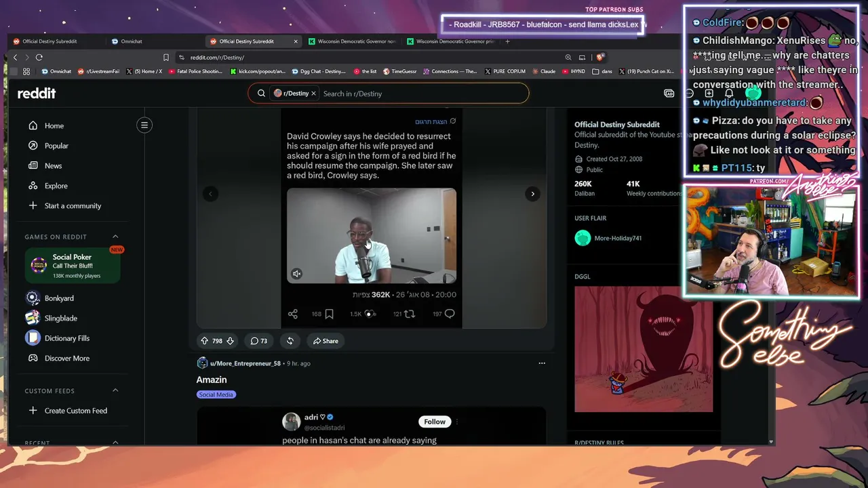Open the More-Holiday741 user flair
868x488 pixels.
pyautogui.click(x=608, y=238)
